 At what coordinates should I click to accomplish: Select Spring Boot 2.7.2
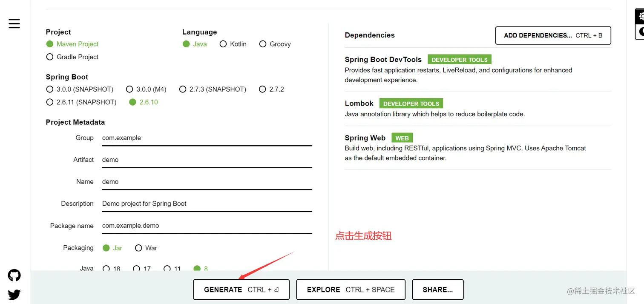coord(271,89)
